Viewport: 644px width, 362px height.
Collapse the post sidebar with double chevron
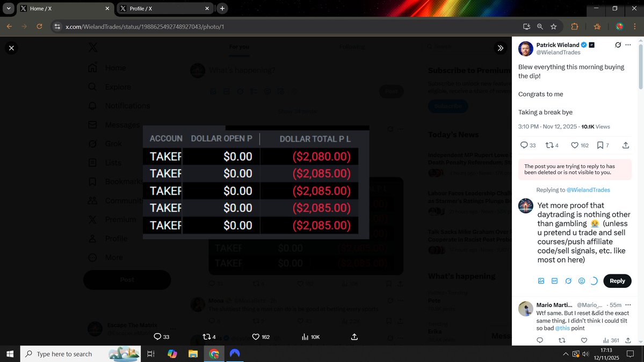(500, 48)
